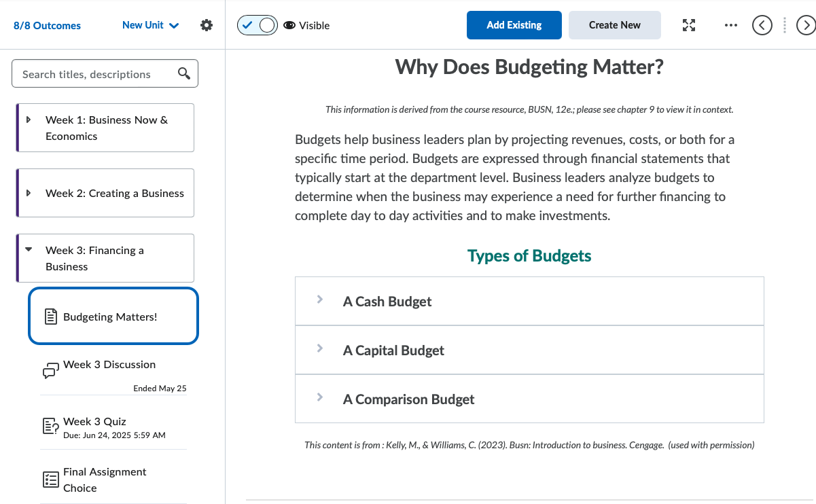Viewport: 816px width, 504px height.
Task: Collapse Week 3: Financing a Business
Action: pyautogui.click(x=29, y=250)
